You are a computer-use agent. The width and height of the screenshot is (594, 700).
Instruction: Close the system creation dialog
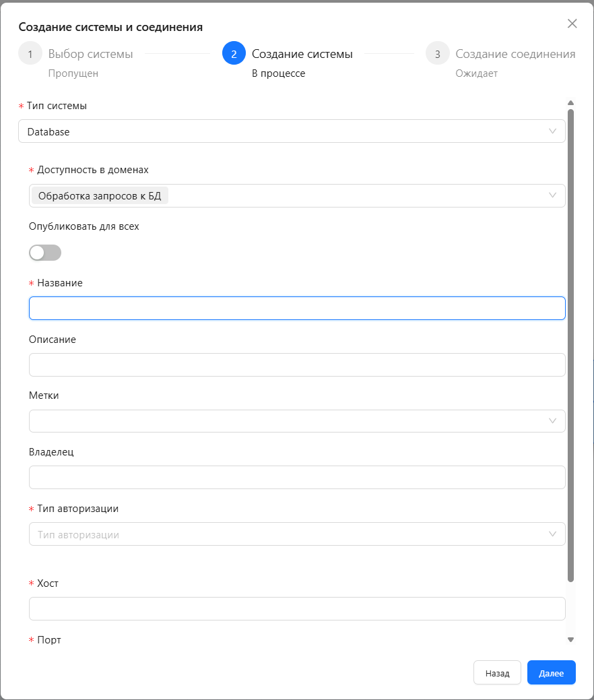point(572,24)
